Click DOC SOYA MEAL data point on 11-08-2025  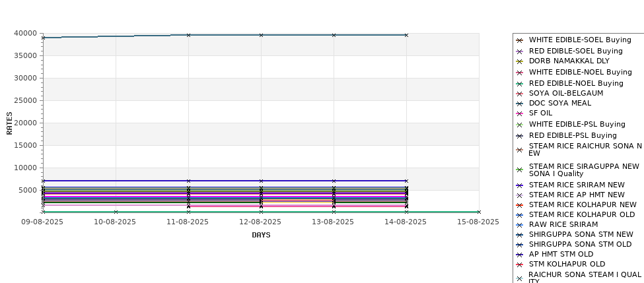coord(188,35)
